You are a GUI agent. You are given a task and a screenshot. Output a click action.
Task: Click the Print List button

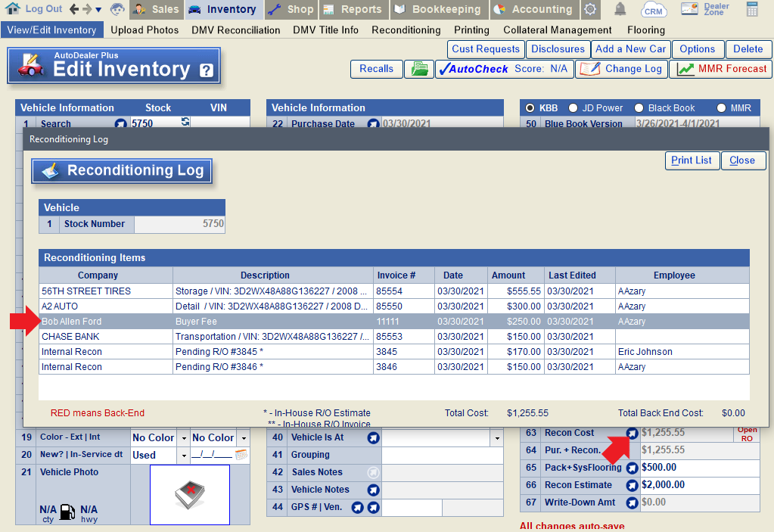pos(691,160)
